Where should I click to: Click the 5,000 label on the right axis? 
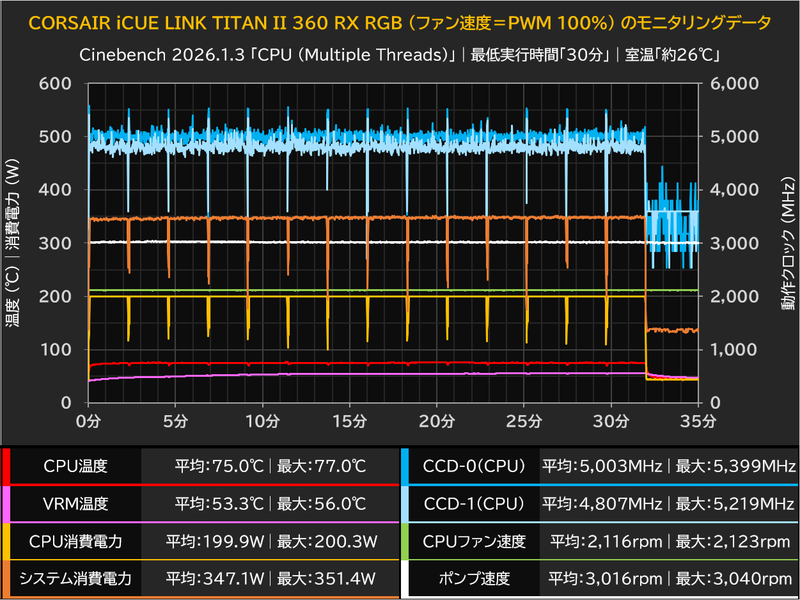pos(735,136)
